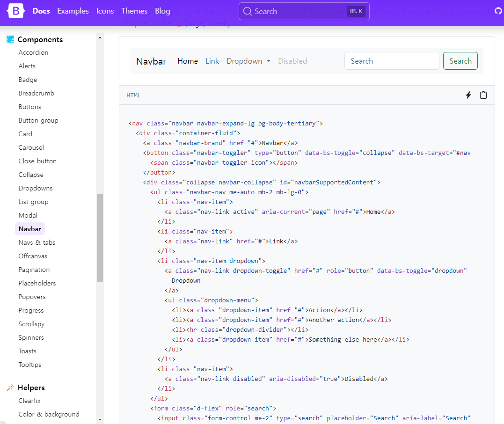Click the sidebar scrollbar thumb
Viewport: 504px width, 424px height.
coord(100,238)
